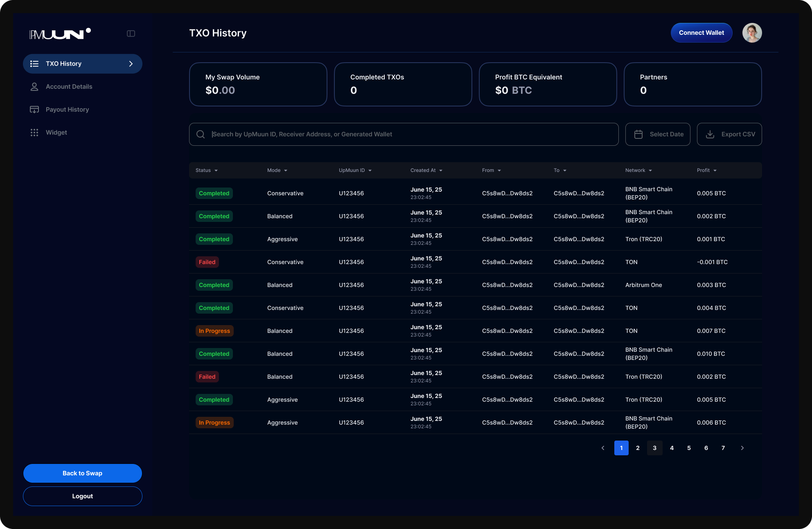Viewport: 812px width, 529px height.
Task: Collapse sidebar with panel toggle icon
Action: click(x=131, y=34)
